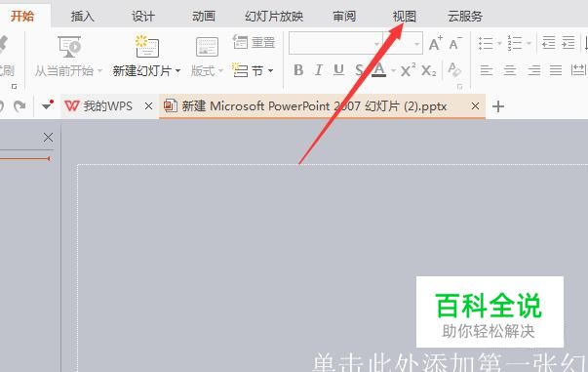Toggle bold formatting
Screen dimensions: 588x372
(298, 70)
